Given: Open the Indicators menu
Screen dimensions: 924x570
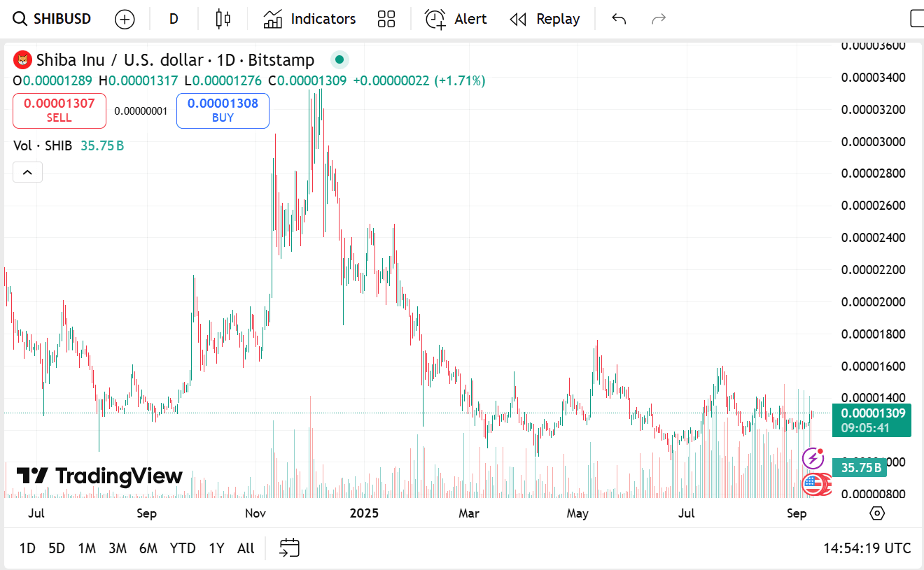Looking at the screenshot, I should [309, 19].
